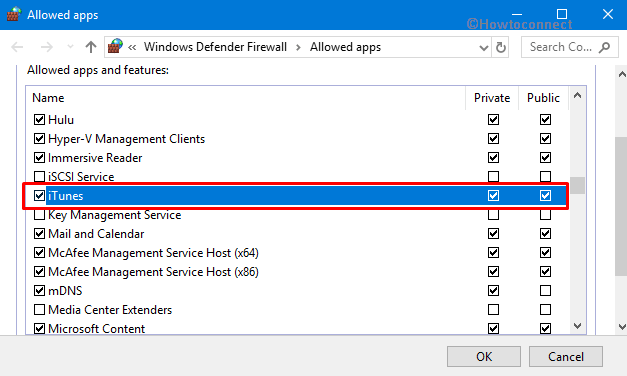Screen dimensions: 627x376
Task: Click the app list scrollbar thumb
Action: tap(577, 186)
